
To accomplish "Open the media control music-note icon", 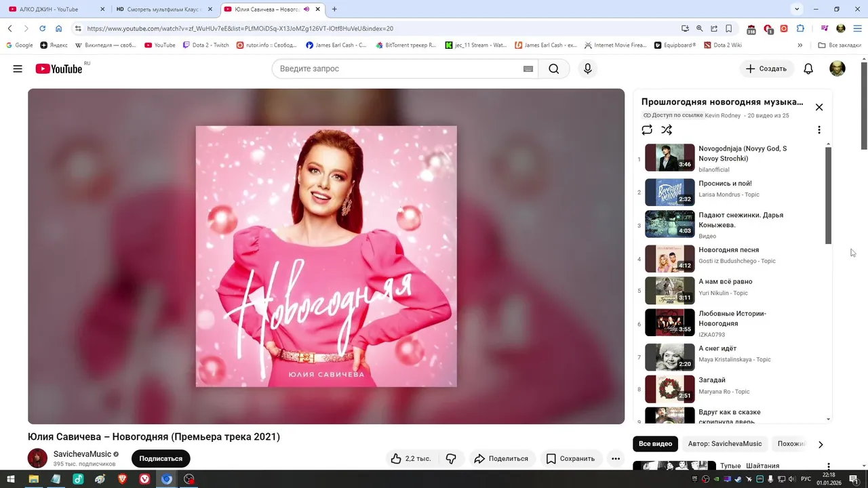I will point(825,28).
